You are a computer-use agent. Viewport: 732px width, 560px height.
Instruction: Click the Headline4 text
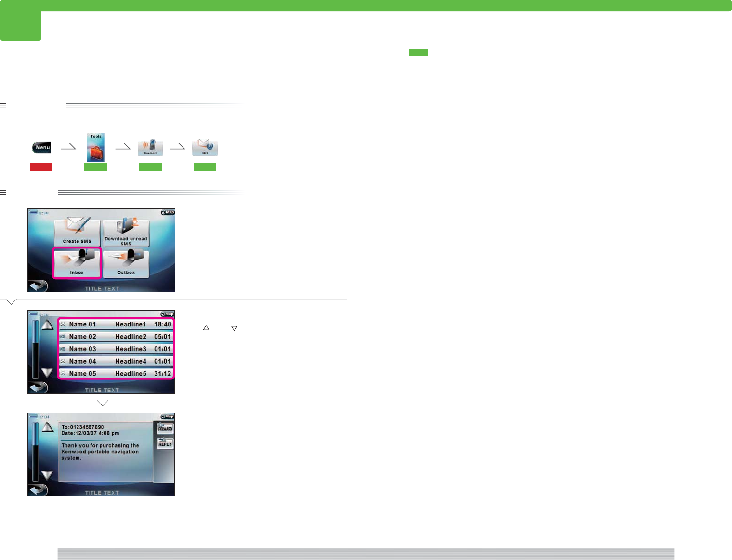coord(131,361)
